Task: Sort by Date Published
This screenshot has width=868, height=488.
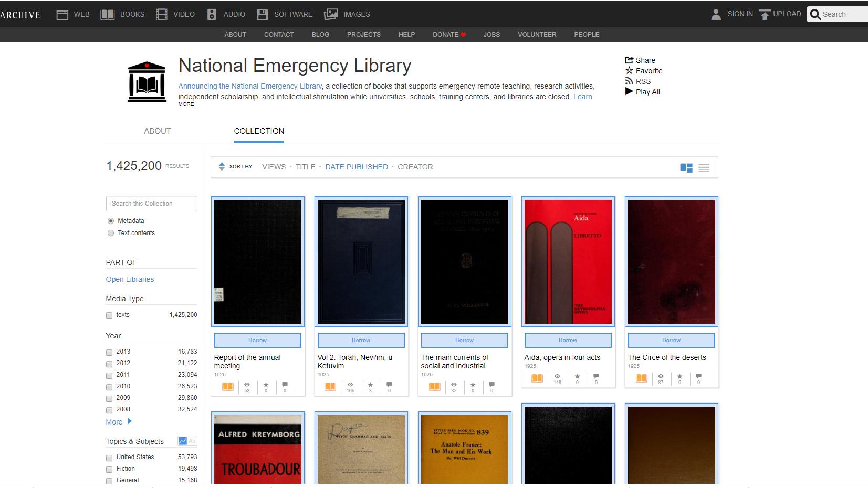Action: point(357,167)
